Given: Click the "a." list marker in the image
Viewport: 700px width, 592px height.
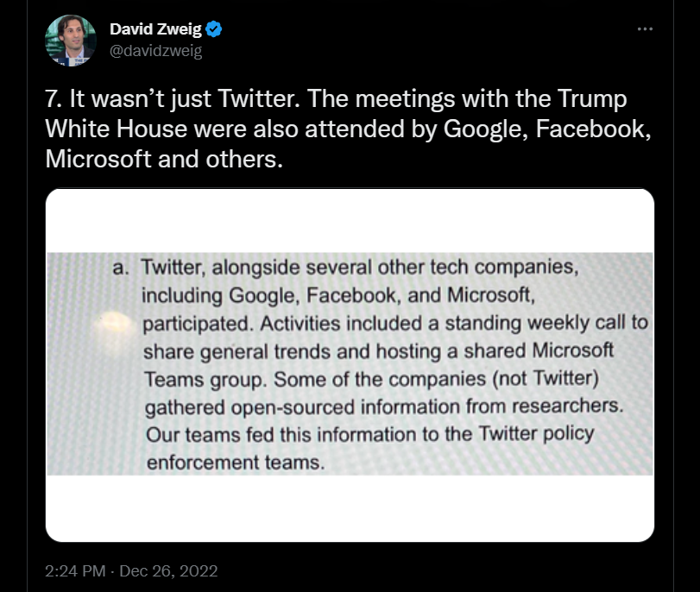Looking at the screenshot, I should pos(122,268).
